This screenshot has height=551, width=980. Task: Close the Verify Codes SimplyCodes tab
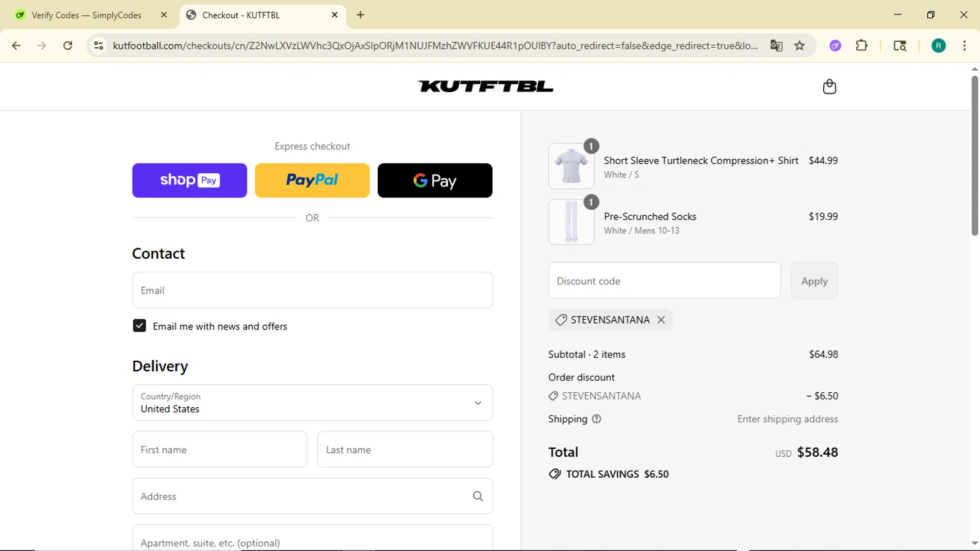pos(164,15)
